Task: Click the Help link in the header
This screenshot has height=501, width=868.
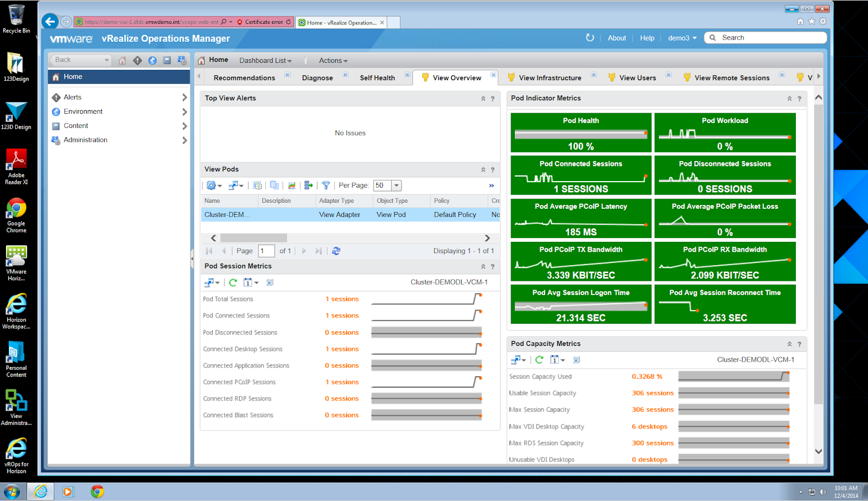Action: click(x=647, y=38)
